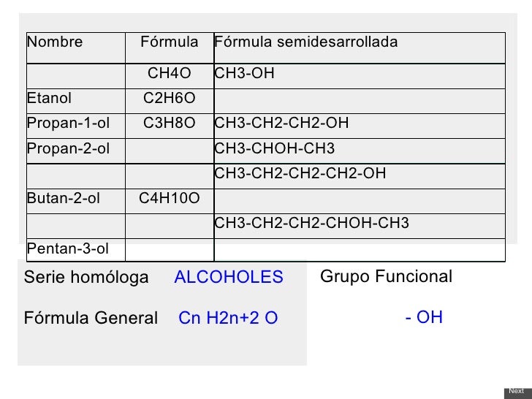Viewport: 532px width, 399px height.
Task: Click the Etanol name cell
Action: point(76,101)
